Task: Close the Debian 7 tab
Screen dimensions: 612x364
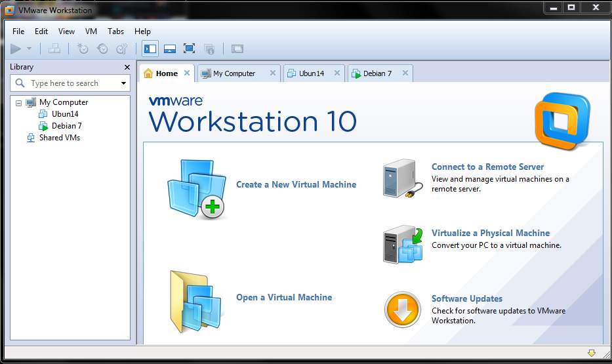Action: [x=405, y=73]
